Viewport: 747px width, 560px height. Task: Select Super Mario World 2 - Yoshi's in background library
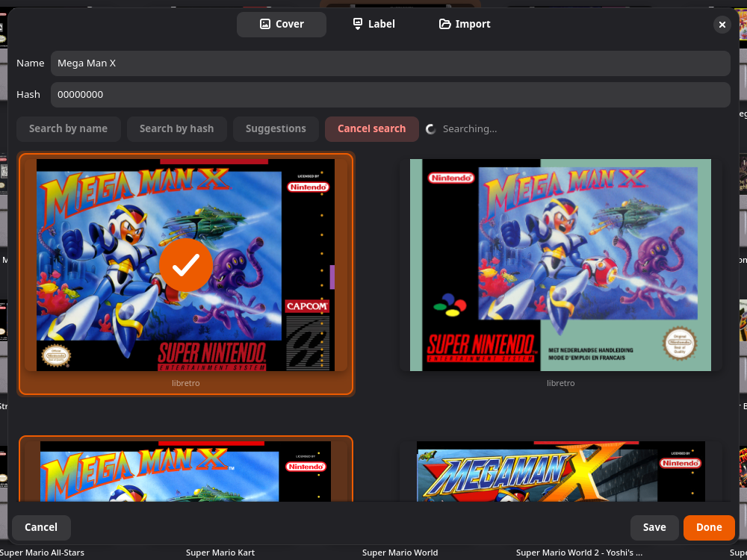pos(579,553)
